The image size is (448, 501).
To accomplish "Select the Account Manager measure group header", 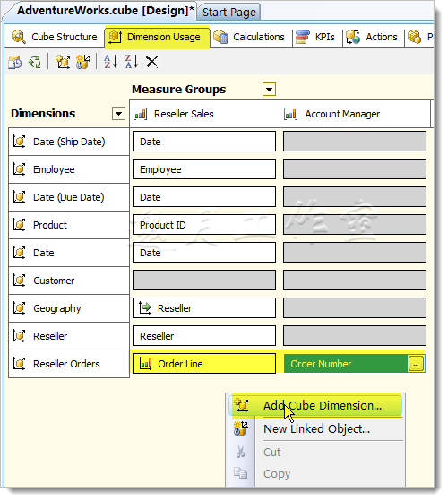I will pos(355,114).
